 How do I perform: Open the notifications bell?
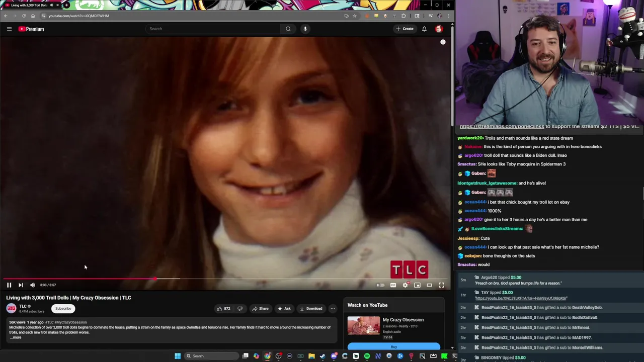(x=424, y=29)
